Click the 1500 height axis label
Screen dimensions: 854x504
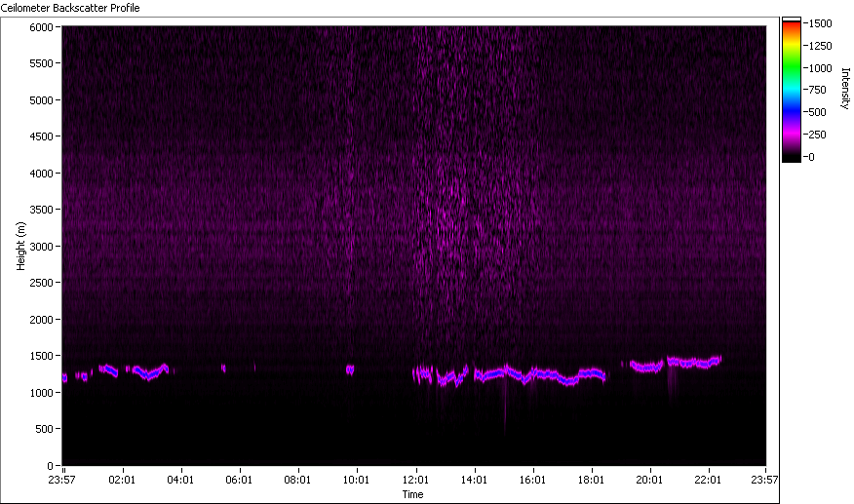click(41, 356)
